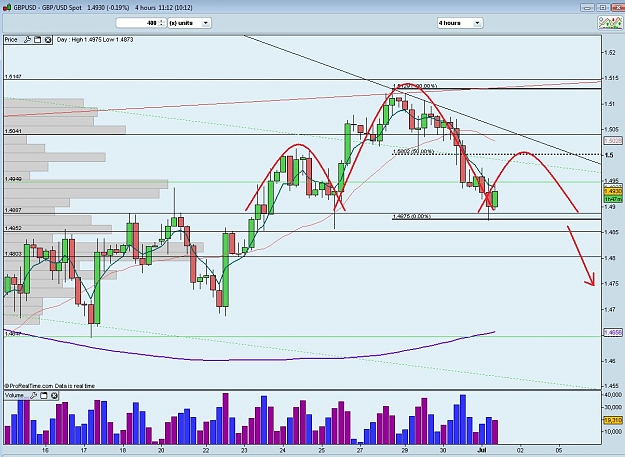Open the 4 hours timeframe dropdown

point(460,23)
